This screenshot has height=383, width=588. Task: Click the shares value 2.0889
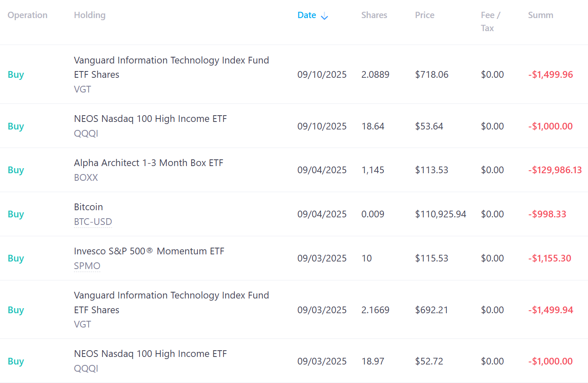[375, 74]
